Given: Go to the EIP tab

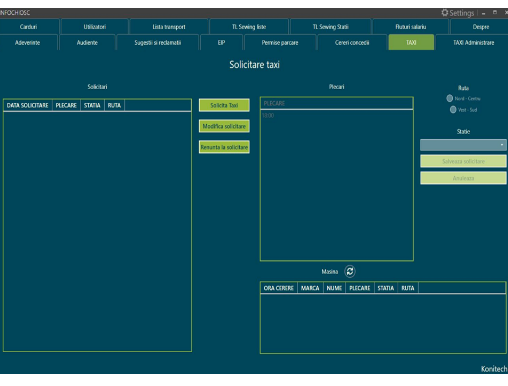Looking at the screenshot, I should coord(221,42).
